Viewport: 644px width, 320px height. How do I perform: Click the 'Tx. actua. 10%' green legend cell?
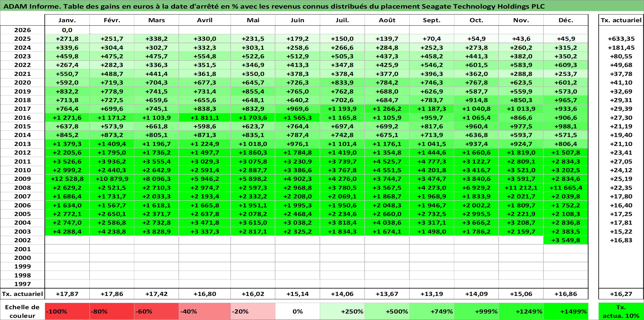click(621, 311)
